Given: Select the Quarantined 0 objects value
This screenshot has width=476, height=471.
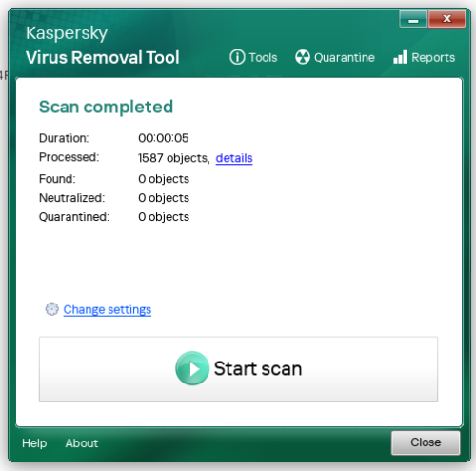Looking at the screenshot, I should click(x=164, y=217).
